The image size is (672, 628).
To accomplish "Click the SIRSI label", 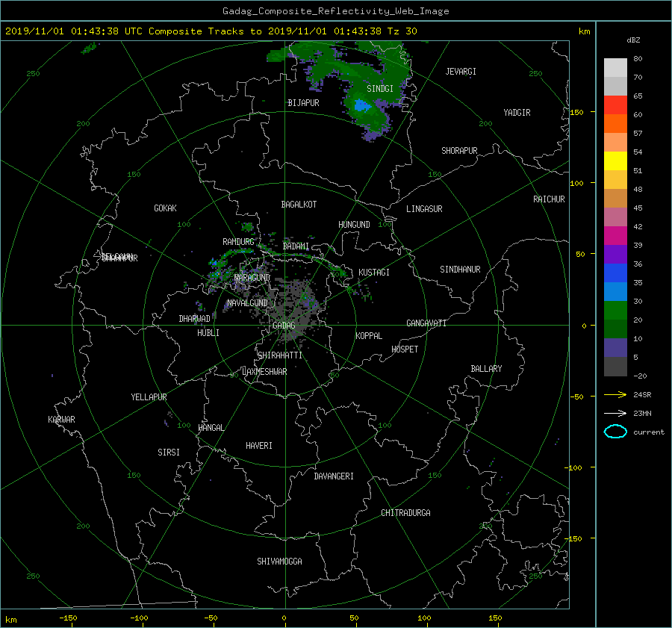I will pyautogui.click(x=169, y=453).
